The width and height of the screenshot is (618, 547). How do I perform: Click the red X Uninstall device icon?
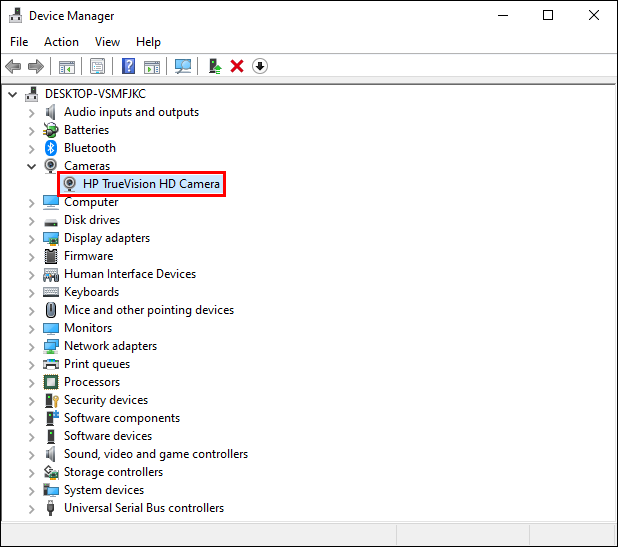237,66
